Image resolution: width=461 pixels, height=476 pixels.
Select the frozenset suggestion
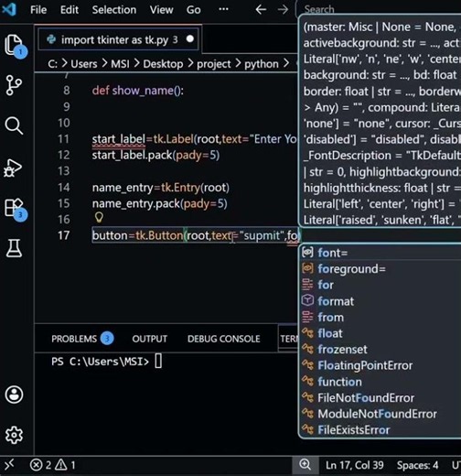[380, 350]
